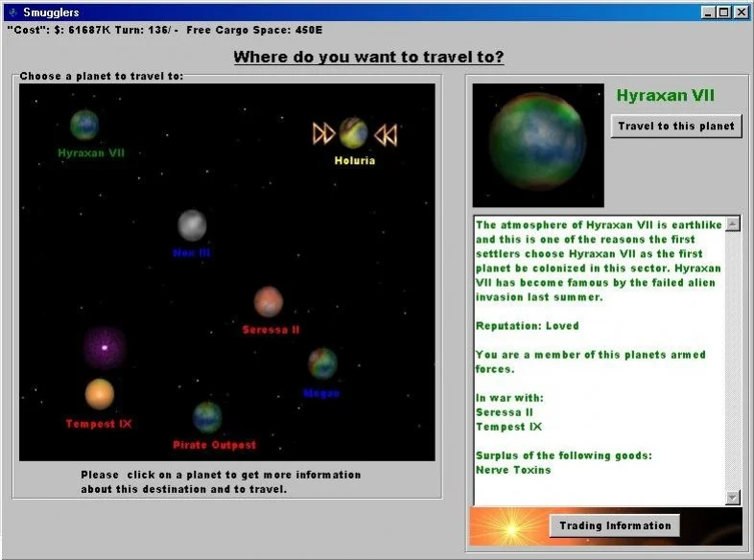Click the 'Pirate Outpost' label on the map

[215, 445]
